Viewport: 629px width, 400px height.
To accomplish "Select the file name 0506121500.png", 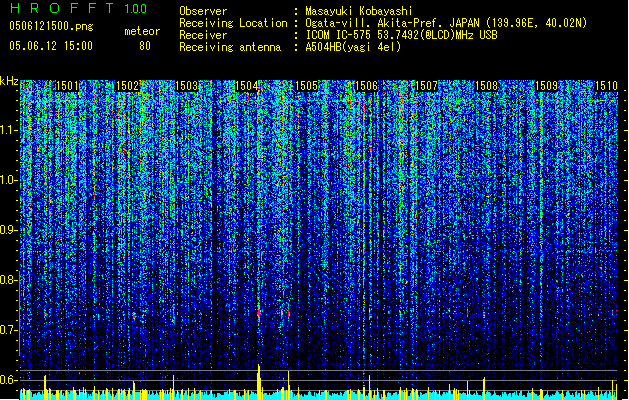I will pyautogui.click(x=51, y=26).
